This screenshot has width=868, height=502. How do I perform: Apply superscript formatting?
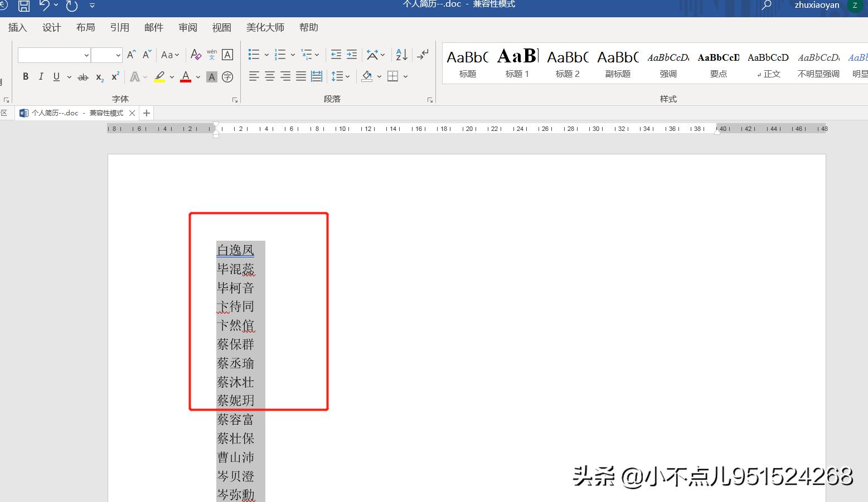[x=114, y=76]
